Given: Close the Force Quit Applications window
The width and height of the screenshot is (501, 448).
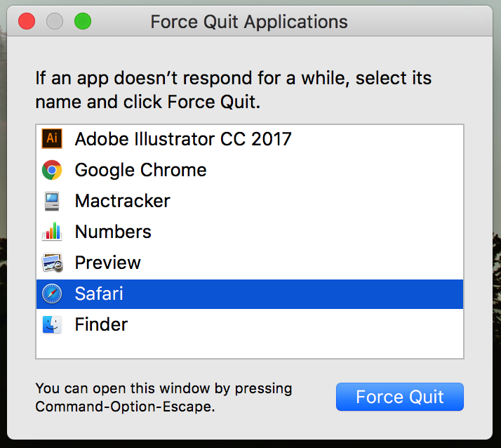Looking at the screenshot, I should 27,21.
